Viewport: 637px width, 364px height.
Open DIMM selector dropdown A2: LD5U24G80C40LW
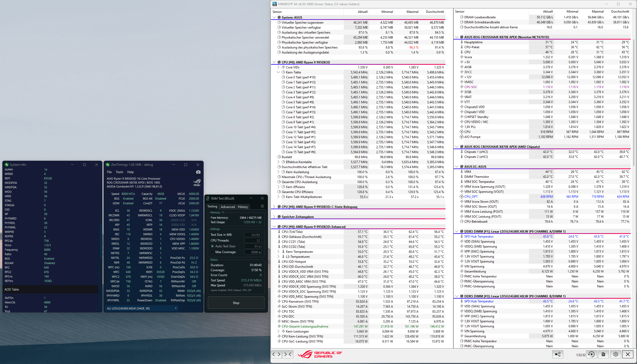(x=142, y=308)
